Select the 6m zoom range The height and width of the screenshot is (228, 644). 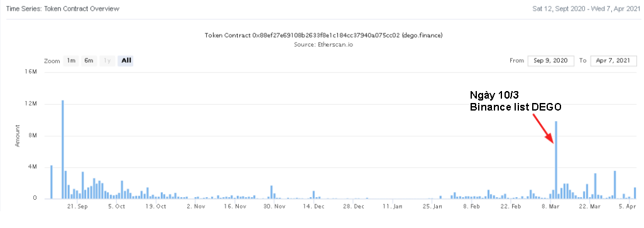(89, 61)
